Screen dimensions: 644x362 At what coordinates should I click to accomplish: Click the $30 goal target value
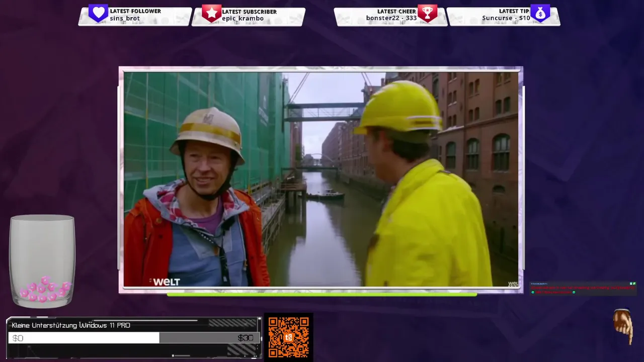pos(246,338)
